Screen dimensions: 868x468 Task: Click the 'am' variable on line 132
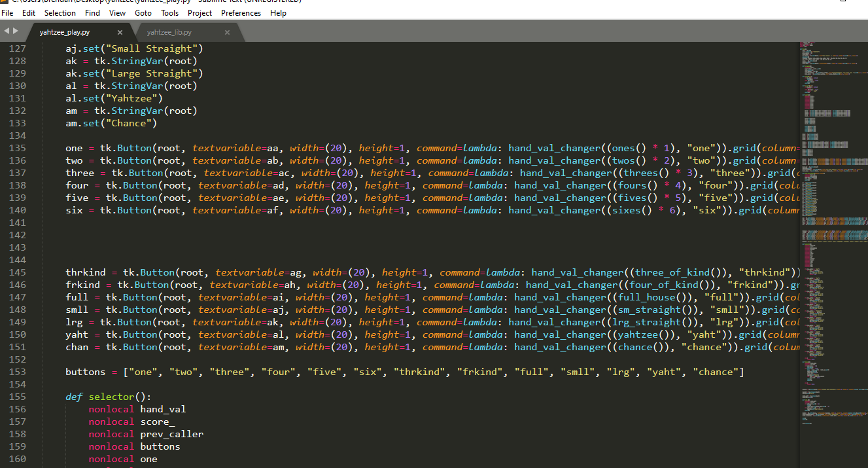[x=71, y=111]
